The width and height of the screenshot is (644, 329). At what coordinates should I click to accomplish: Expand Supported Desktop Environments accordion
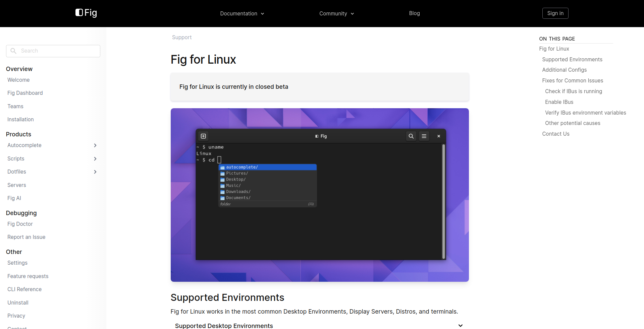pyautogui.click(x=461, y=326)
